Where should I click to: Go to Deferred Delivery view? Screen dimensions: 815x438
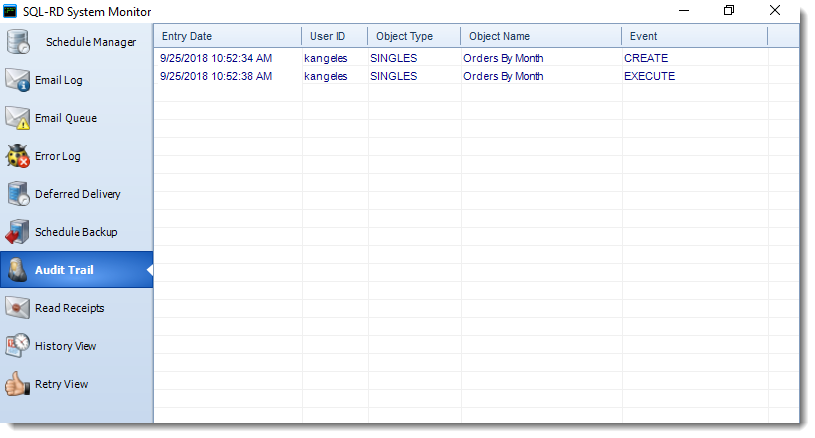pyautogui.click(x=78, y=194)
